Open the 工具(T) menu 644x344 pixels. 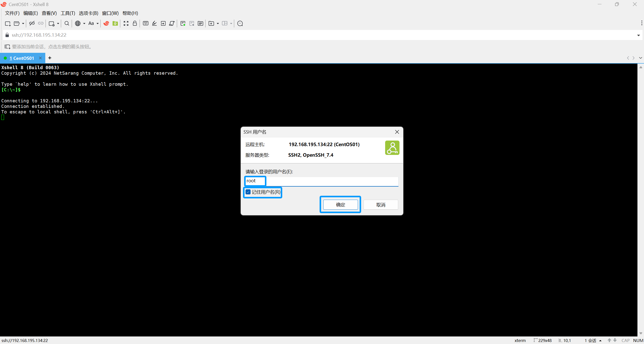coord(68,13)
